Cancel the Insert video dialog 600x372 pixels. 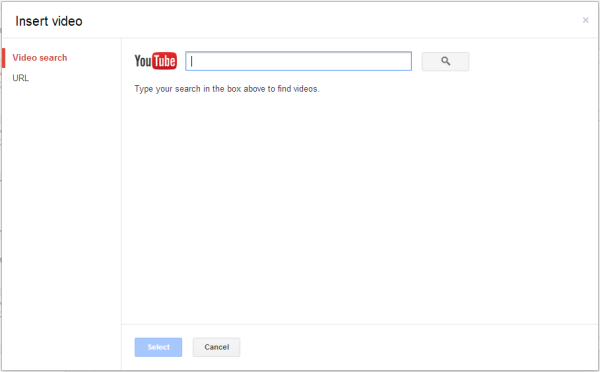click(217, 347)
